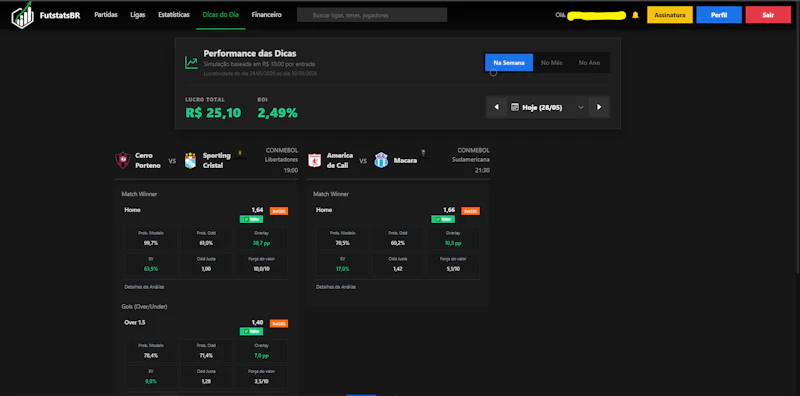
Task: Click the 7,0 pp Overlay value
Action: [x=261, y=356]
